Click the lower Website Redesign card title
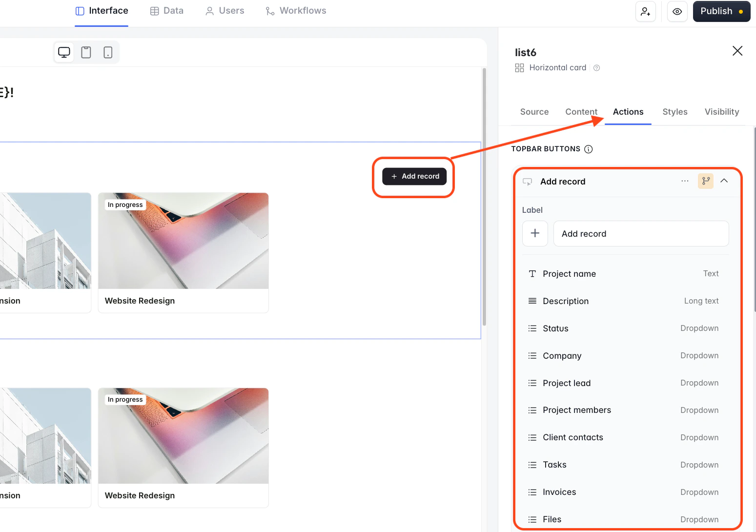The height and width of the screenshot is (532, 756). (140, 495)
